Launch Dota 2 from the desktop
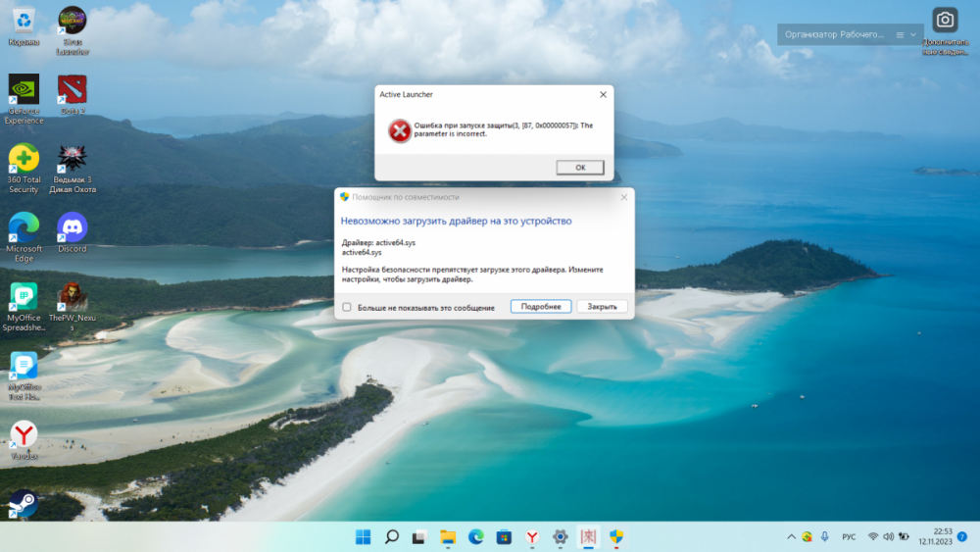The width and height of the screenshot is (980, 552). point(73,91)
